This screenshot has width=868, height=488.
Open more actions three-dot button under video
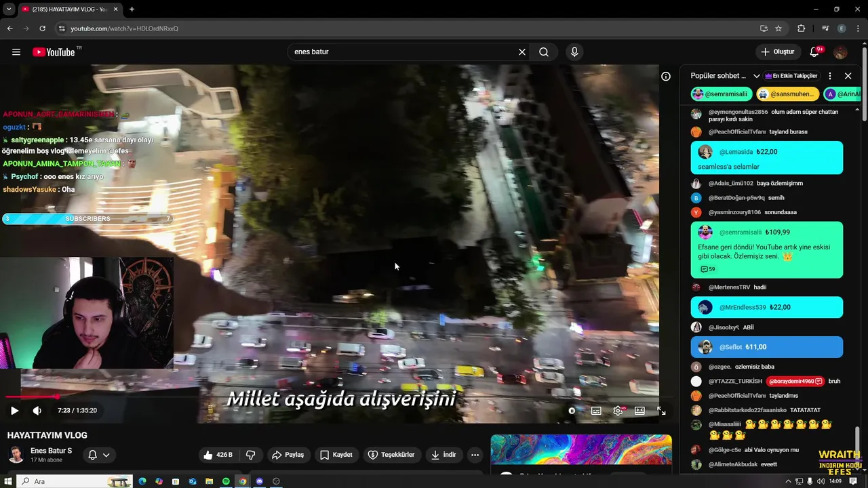point(475,455)
